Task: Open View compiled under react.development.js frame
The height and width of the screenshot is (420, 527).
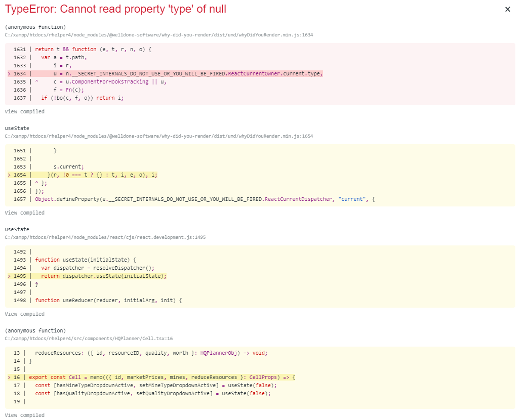Action: pos(24,314)
